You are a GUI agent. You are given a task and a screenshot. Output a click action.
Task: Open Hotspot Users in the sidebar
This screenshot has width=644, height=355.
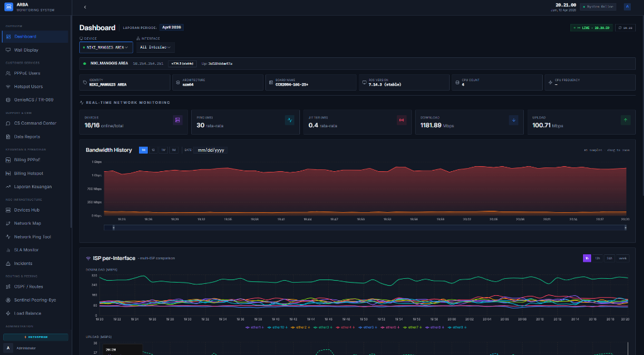tap(35, 87)
